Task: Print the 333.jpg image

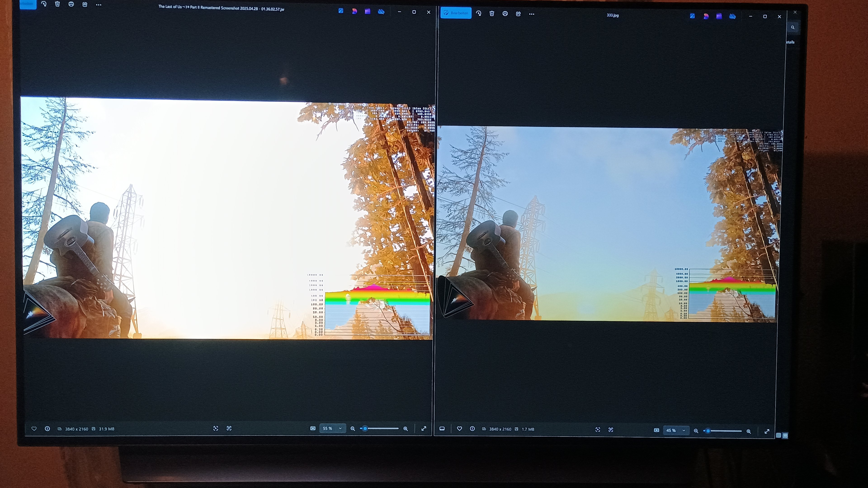Action: [505, 14]
